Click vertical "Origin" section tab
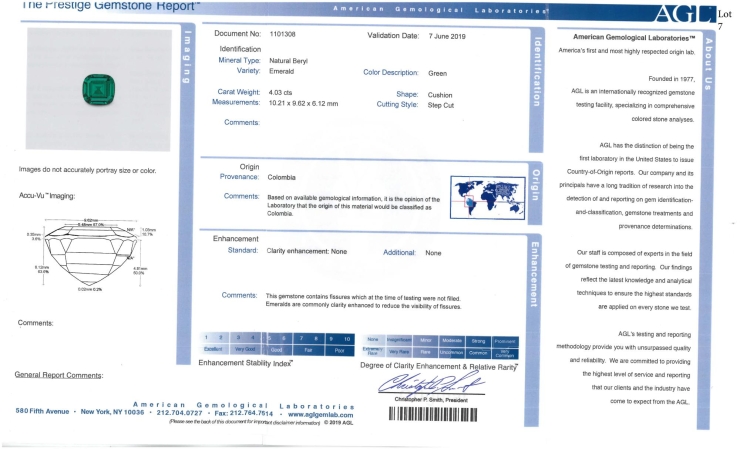This screenshot has height=449, width=740. pyautogui.click(x=536, y=185)
